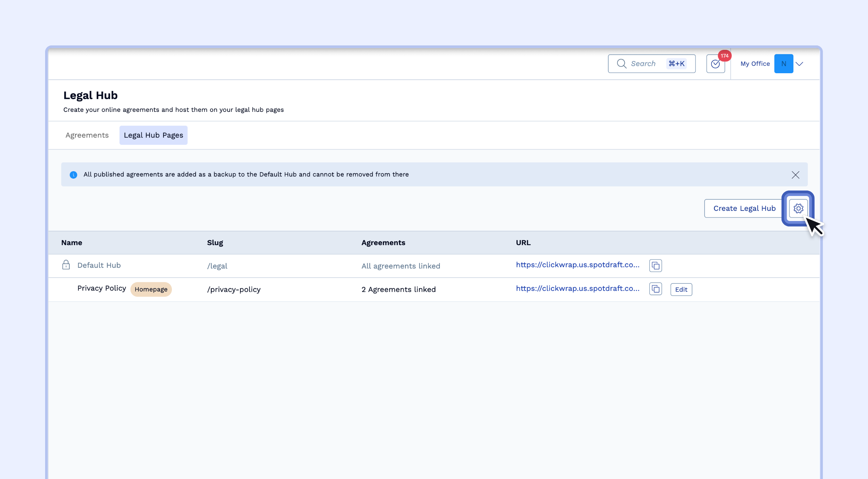
Task: Click the lock icon beside Default Hub
Action: pos(66,265)
